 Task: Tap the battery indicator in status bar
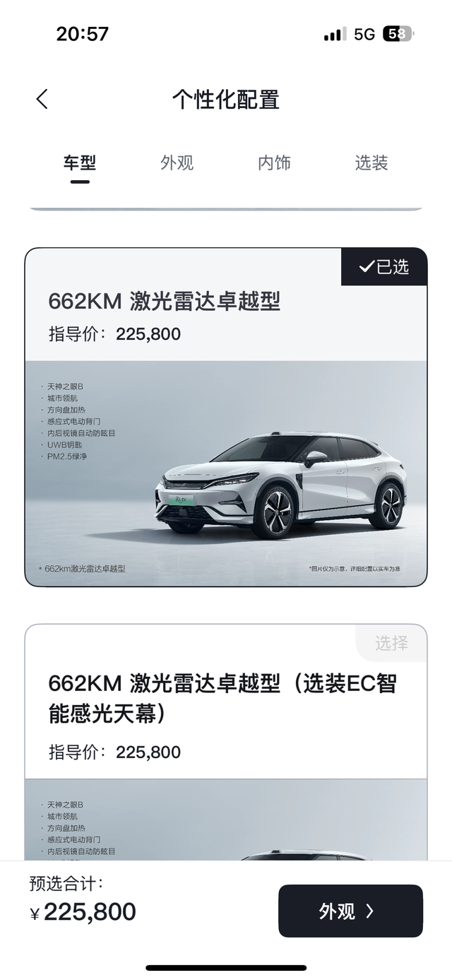pyautogui.click(x=398, y=34)
